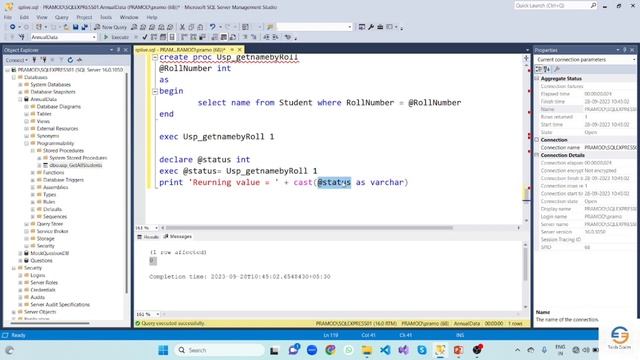Switch to the Messages tab
640x360 pixels.
[178, 236]
